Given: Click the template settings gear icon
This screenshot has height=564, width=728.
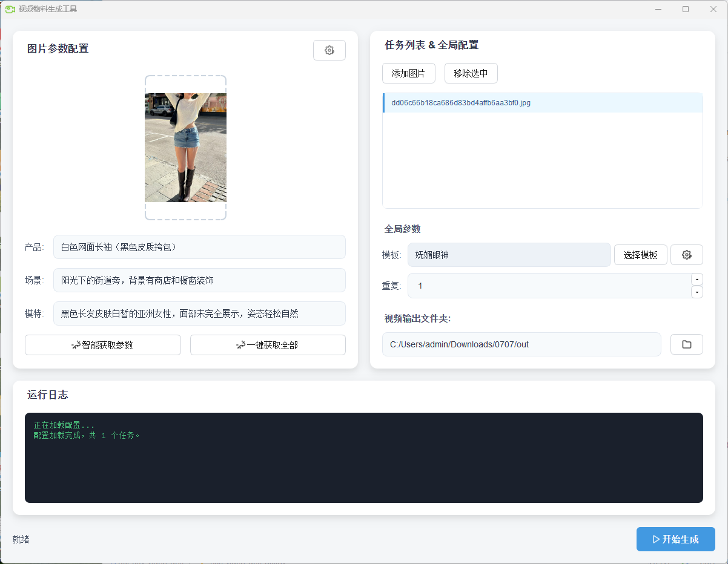Looking at the screenshot, I should (686, 255).
